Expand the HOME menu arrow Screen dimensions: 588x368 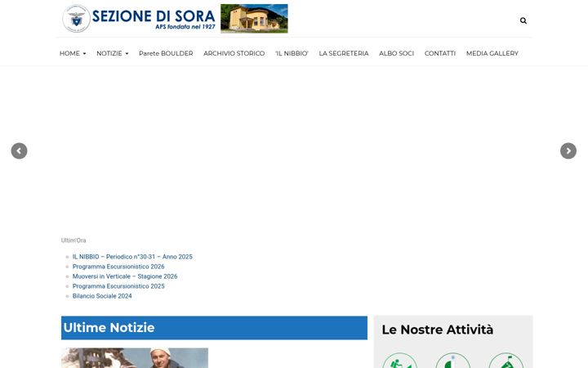pyautogui.click(x=84, y=54)
